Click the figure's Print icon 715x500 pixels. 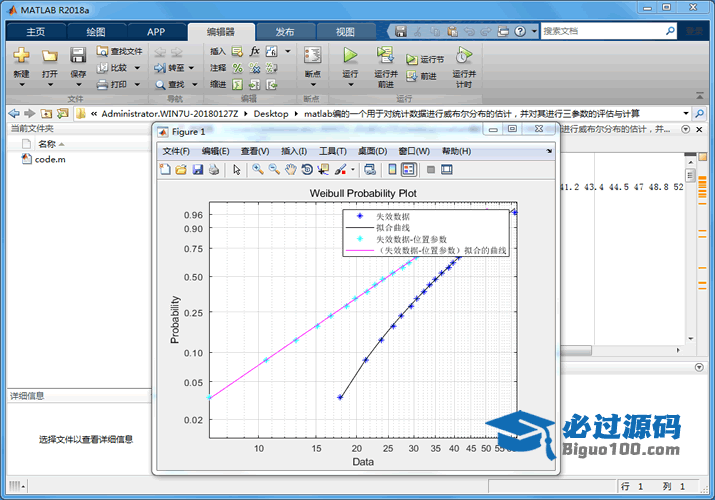tap(214, 170)
